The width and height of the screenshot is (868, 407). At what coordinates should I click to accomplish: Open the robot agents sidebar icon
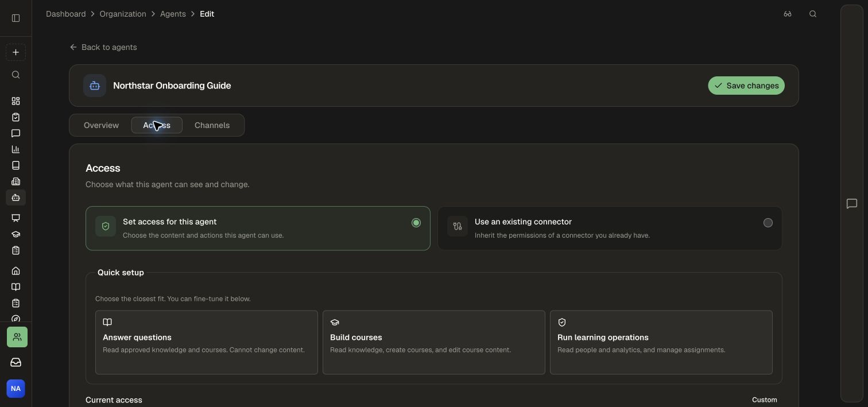tap(15, 197)
